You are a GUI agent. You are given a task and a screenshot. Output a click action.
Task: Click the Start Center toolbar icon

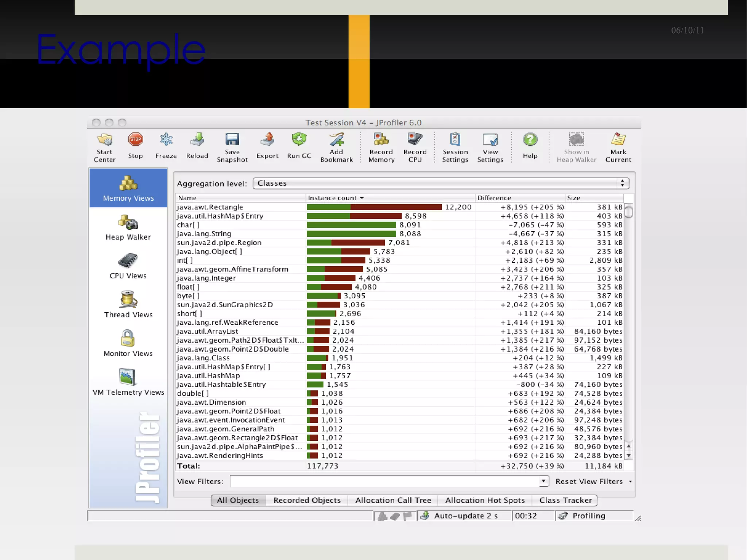click(105, 140)
